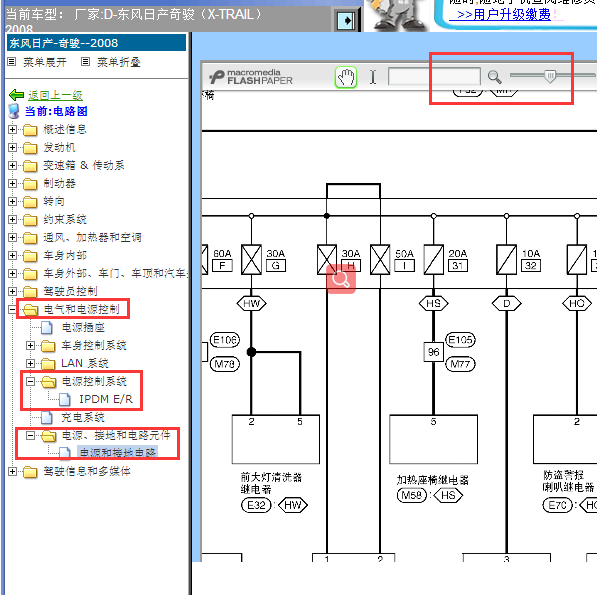Click the 变速箱 & 传动系 folder icon
This screenshot has height=595, width=597.
pyautogui.click(x=30, y=166)
